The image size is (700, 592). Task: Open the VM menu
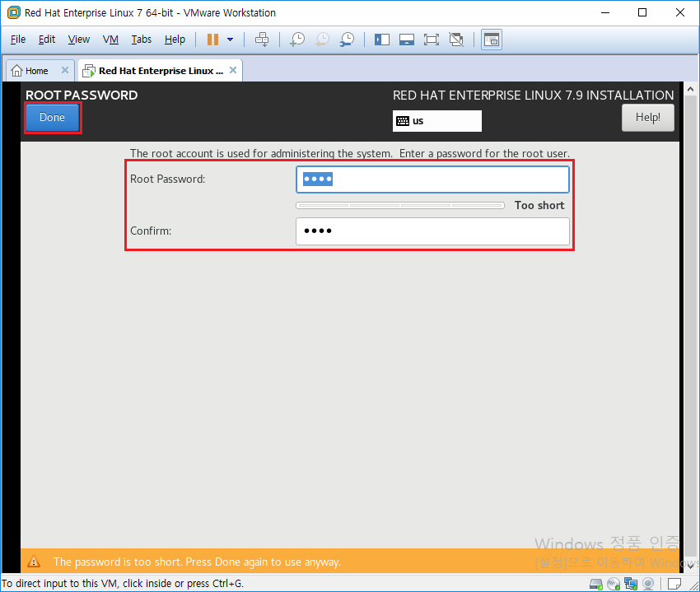click(110, 40)
